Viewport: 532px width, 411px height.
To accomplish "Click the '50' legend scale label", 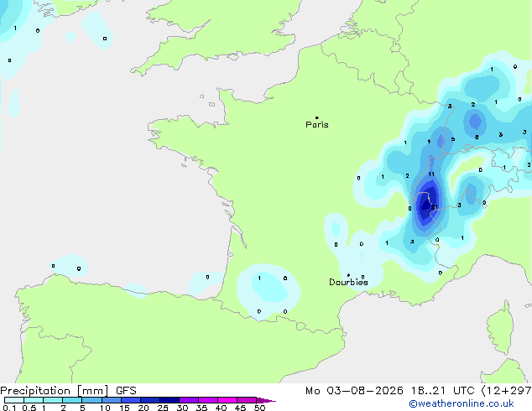I will (x=259, y=408).
